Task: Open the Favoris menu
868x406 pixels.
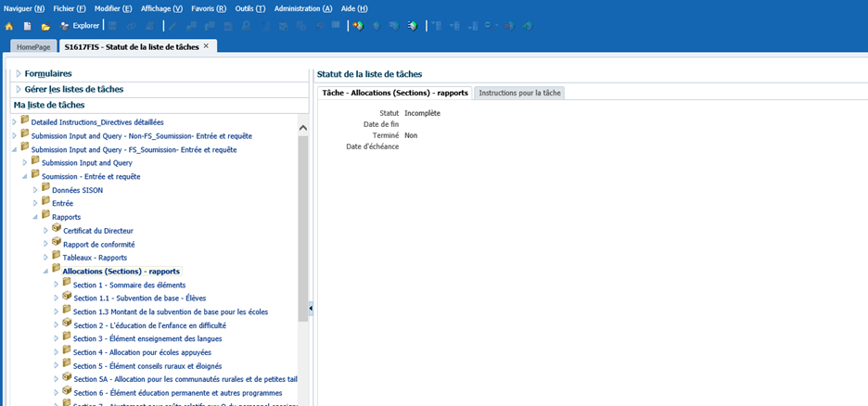Action: coord(209,9)
